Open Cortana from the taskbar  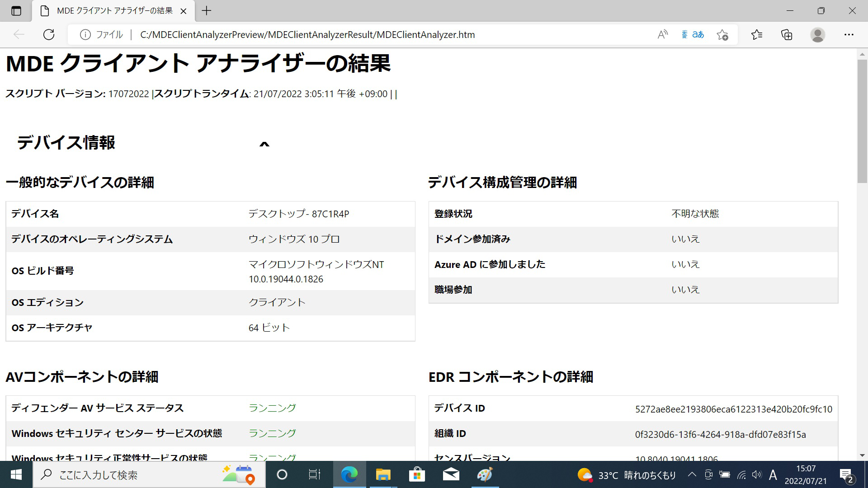coord(282,474)
